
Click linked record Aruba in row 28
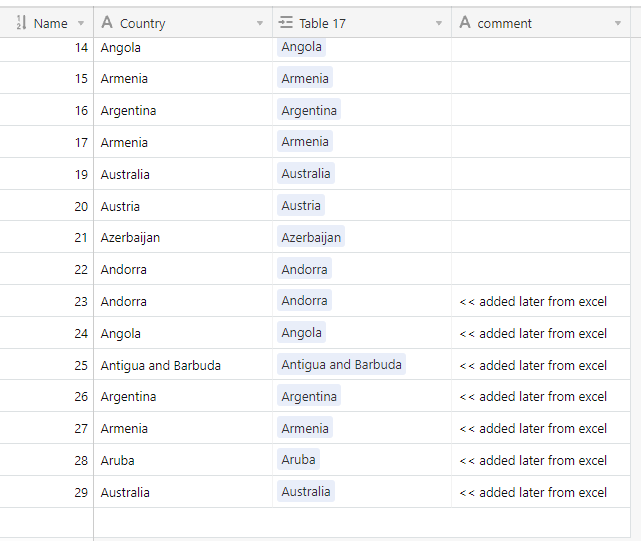point(298,460)
